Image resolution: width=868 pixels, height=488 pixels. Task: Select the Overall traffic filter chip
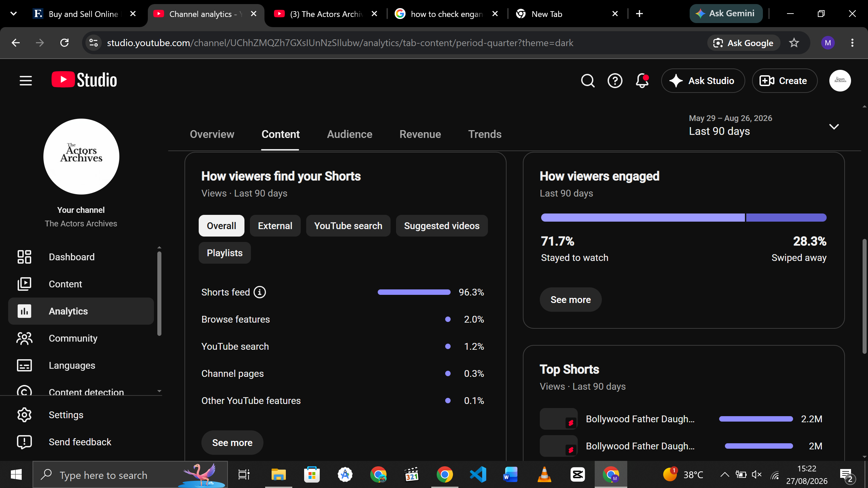pos(221,226)
